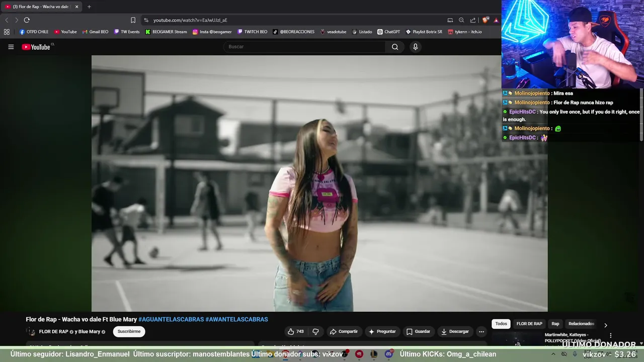Open OTPD CHILE bookmark

pos(34,32)
